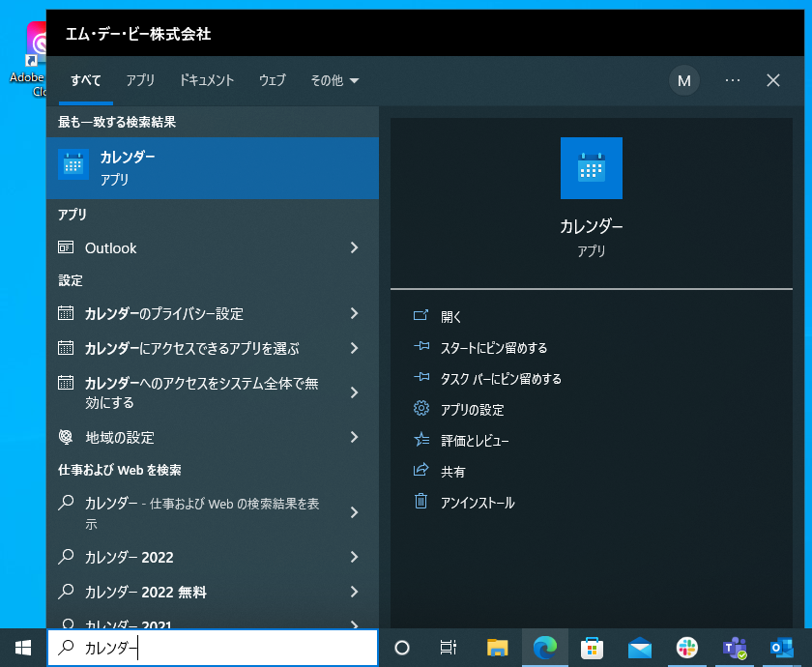Open Slack from the taskbar

coord(687,648)
